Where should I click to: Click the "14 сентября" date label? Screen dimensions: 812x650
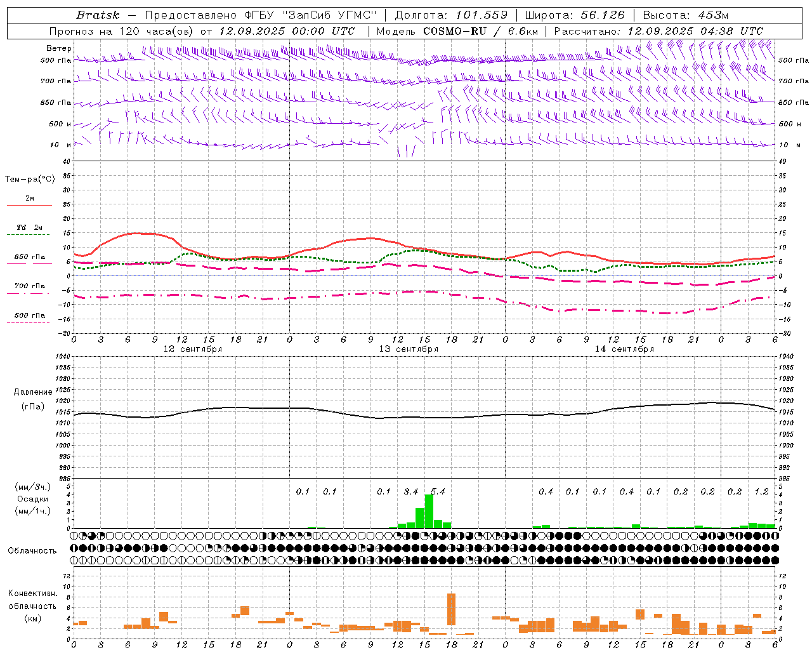(624, 348)
